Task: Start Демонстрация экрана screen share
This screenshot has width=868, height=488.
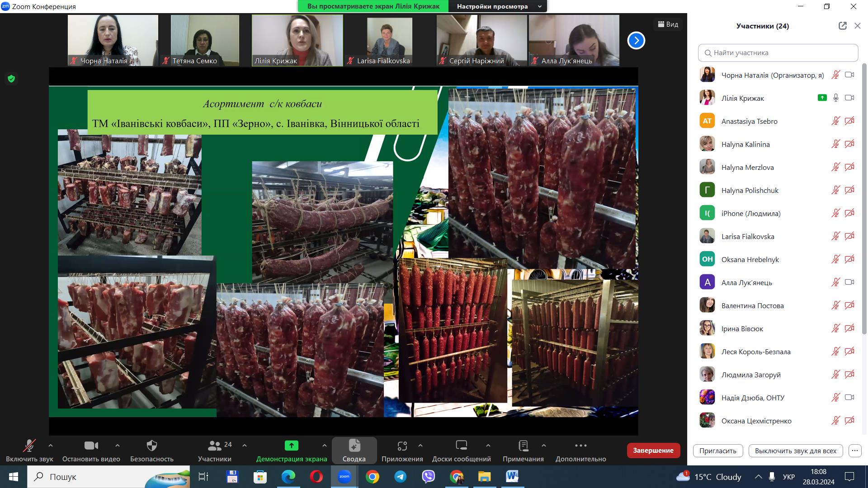Action: click(291, 446)
